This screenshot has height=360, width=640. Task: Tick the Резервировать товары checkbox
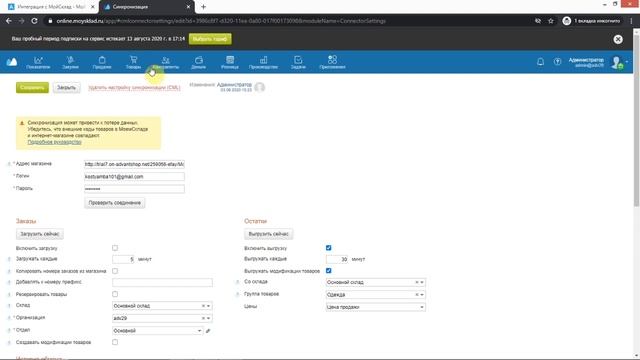coord(115,294)
